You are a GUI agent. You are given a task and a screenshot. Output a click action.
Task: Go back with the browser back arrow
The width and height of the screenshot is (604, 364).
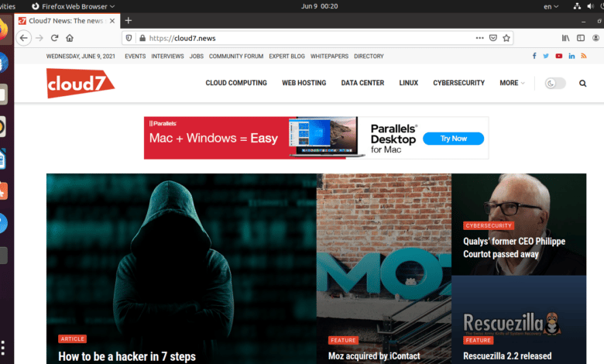click(x=24, y=38)
